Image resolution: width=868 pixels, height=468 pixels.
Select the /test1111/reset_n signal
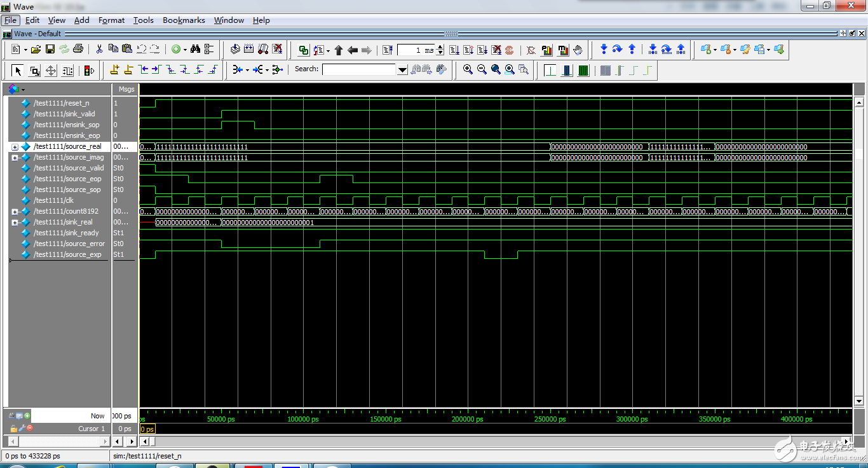(61, 103)
